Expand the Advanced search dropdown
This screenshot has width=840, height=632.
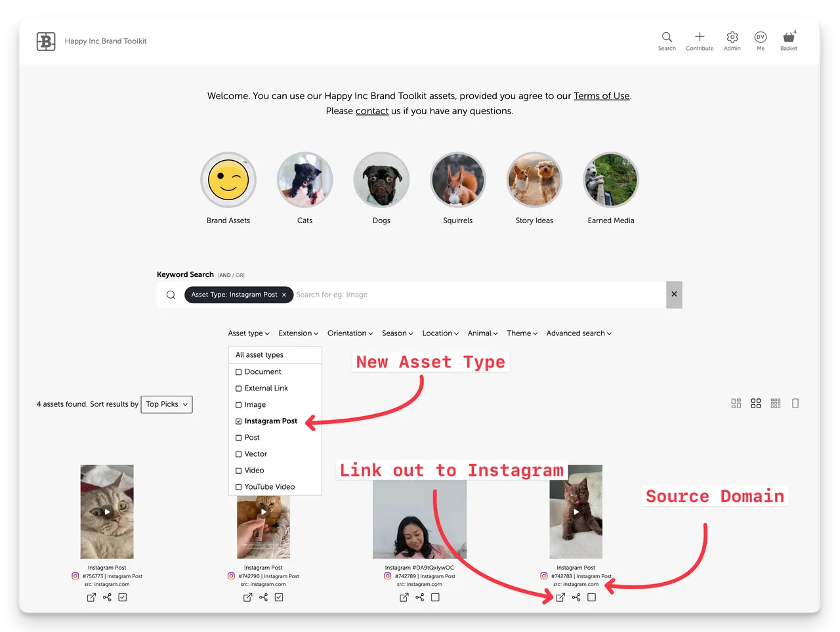point(579,333)
